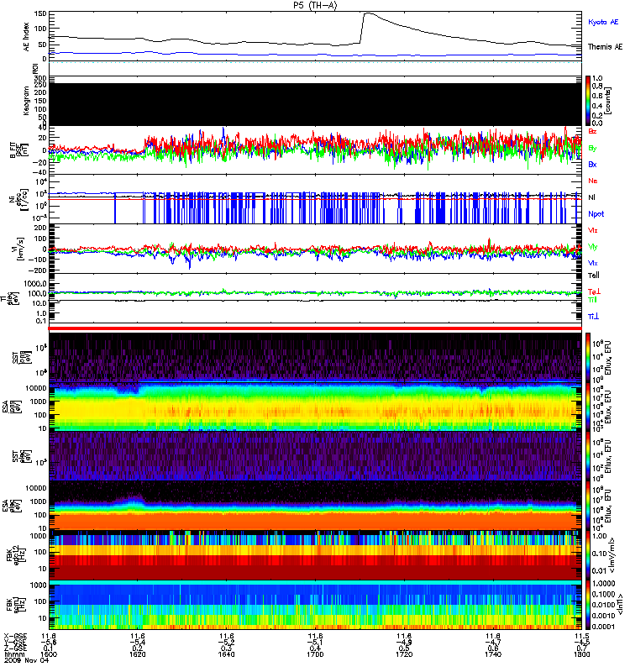Click the "2009 Nov 04" date label
Screen dimensions: 630x672
(x=27, y=661)
